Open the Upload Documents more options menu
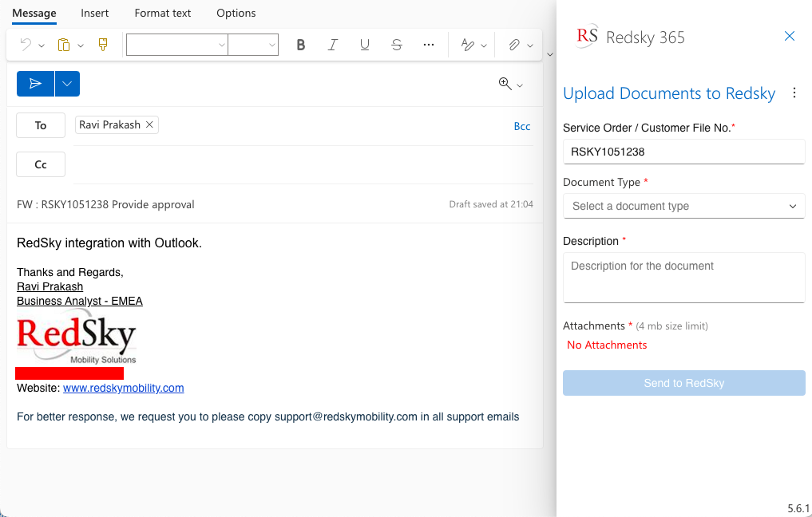Image resolution: width=812 pixels, height=517 pixels. pyautogui.click(x=794, y=93)
